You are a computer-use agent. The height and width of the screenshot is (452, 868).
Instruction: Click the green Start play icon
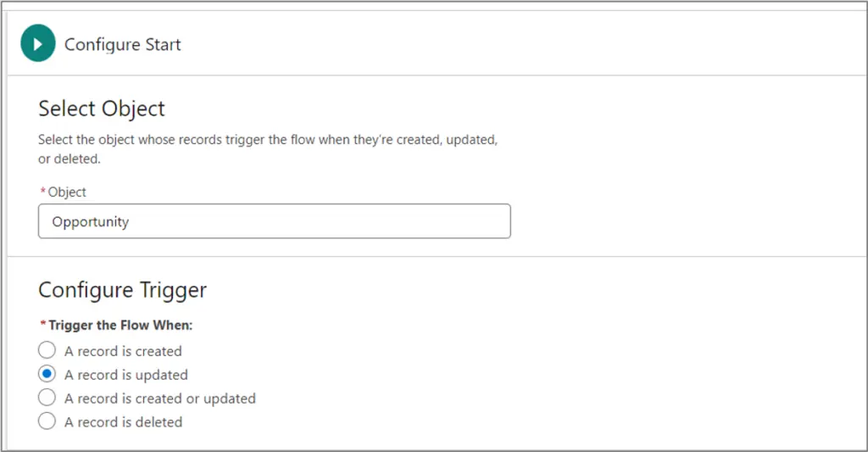pyautogui.click(x=38, y=44)
